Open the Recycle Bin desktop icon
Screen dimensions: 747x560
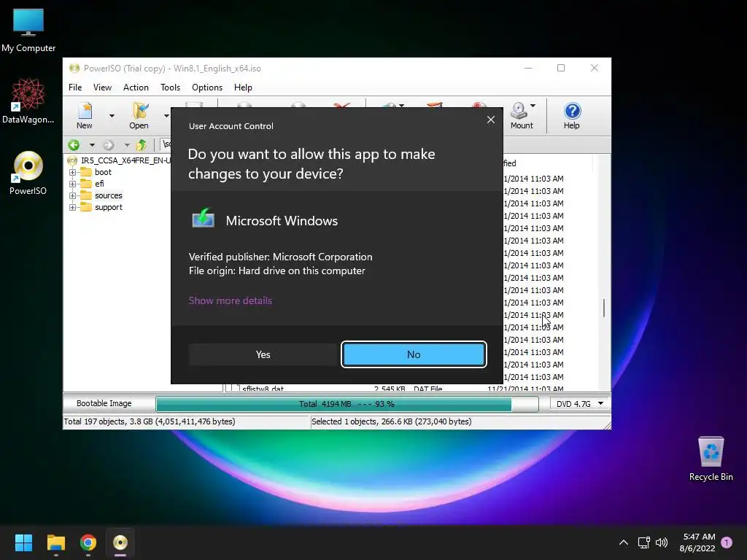coord(711,459)
